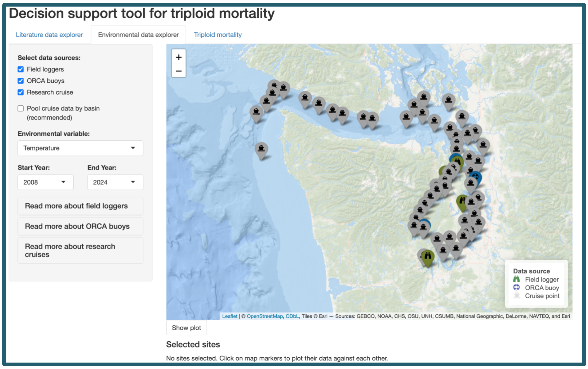Disable the ORCA buoys data source
588x369 pixels.
21,81
